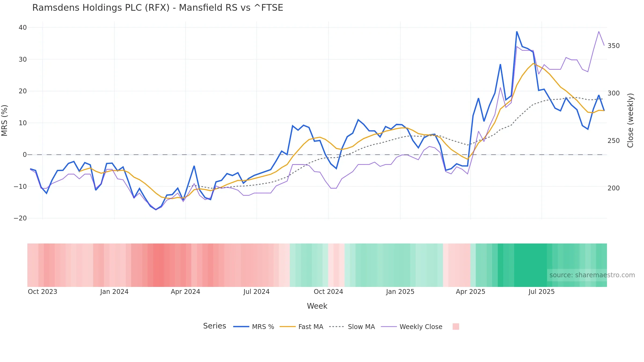Viewport: 644px width, 362px height.
Task: Toggle the MRS % legend entry
Action: tap(254, 327)
